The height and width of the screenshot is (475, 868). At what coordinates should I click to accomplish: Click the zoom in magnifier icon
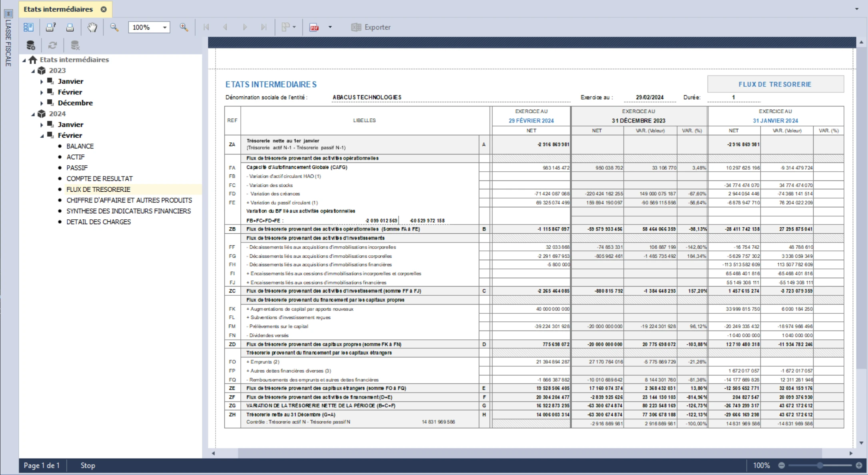coord(184,27)
